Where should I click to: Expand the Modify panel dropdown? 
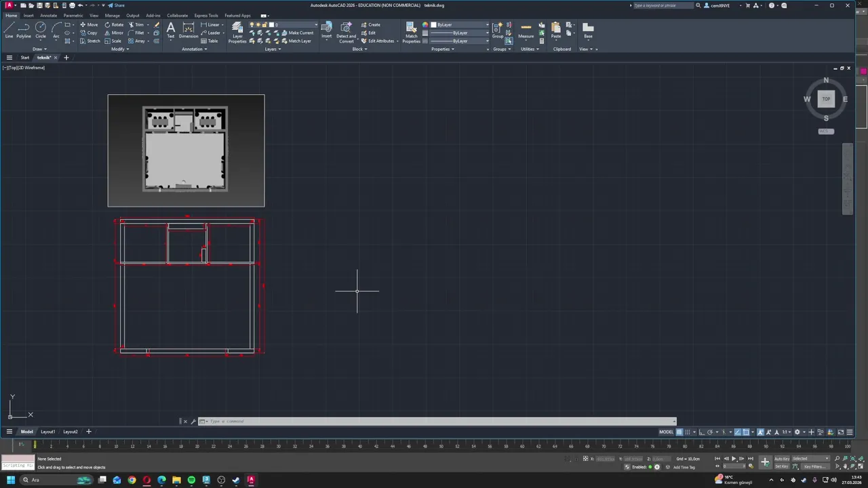pos(120,49)
